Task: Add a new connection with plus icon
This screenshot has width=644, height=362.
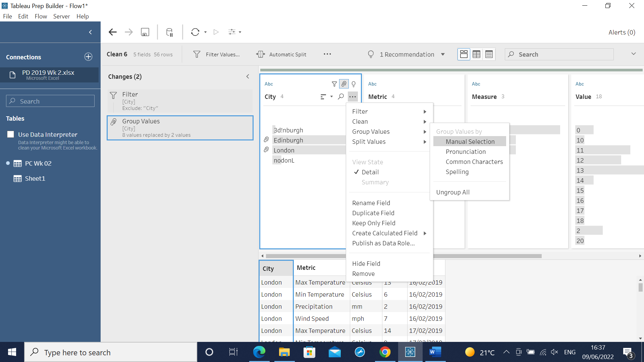Action: point(88,57)
